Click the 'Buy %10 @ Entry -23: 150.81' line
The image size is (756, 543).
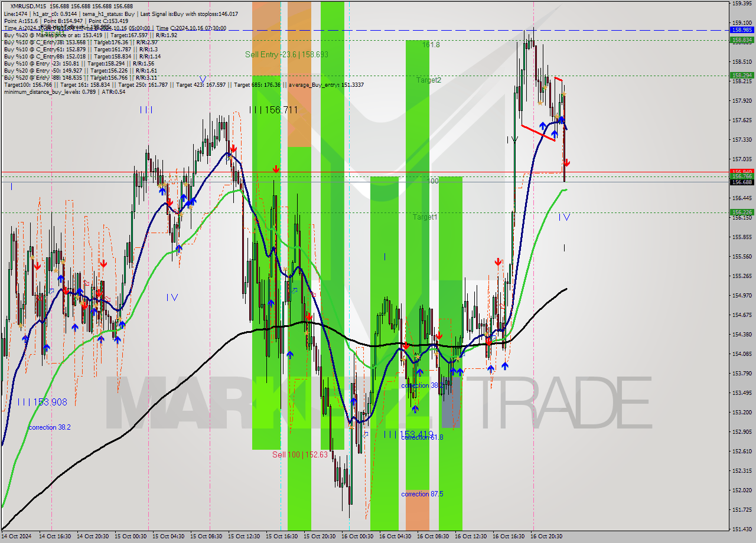(x=79, y=63)
